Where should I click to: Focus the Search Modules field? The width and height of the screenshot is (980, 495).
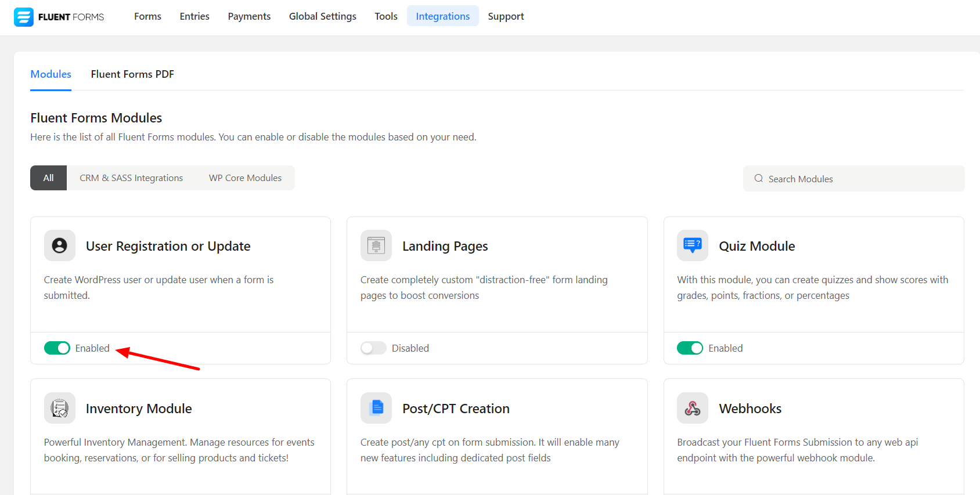[x=859, y=179]
